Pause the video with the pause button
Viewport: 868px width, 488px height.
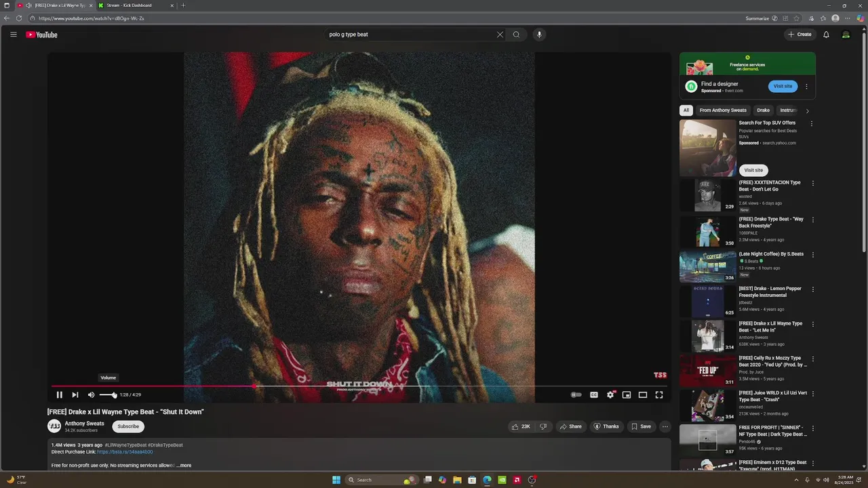[x=59, y=394]
